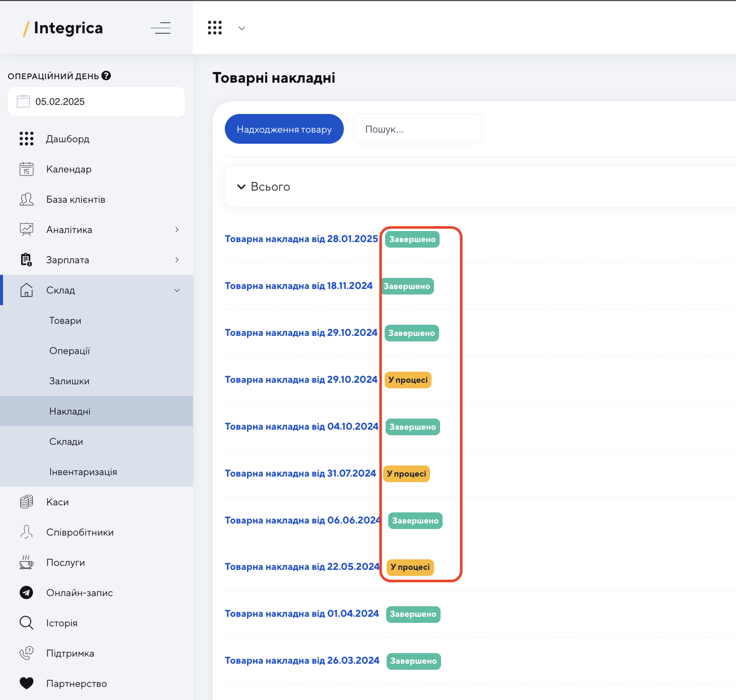The image size is (736, 700).
Task: Click the Історія magnifier icon
Action: 26,623
